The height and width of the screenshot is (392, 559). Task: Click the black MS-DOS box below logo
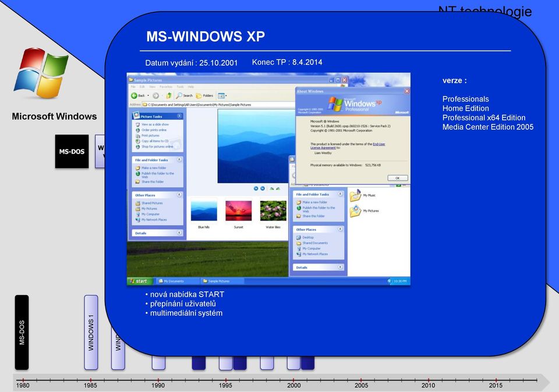[x=72, y=151]
